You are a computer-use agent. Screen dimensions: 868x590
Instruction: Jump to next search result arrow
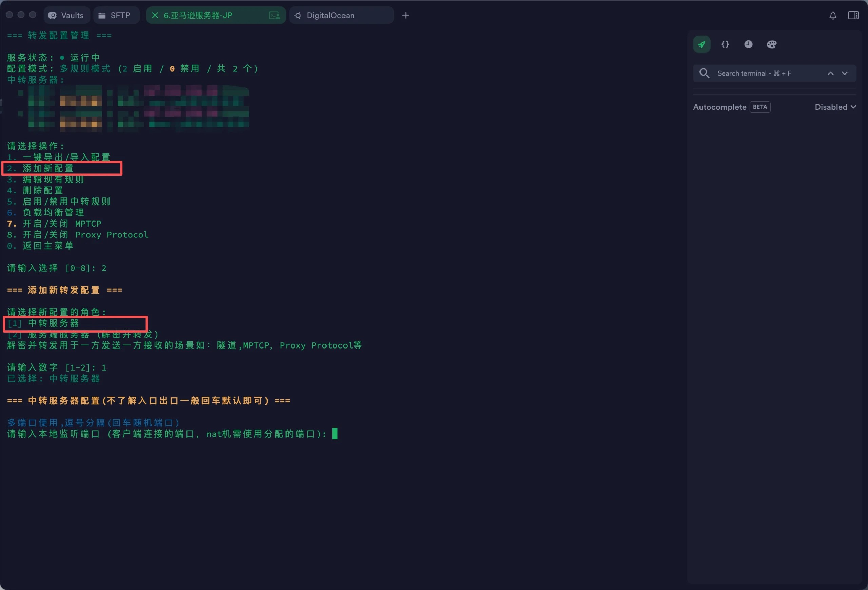845,73
